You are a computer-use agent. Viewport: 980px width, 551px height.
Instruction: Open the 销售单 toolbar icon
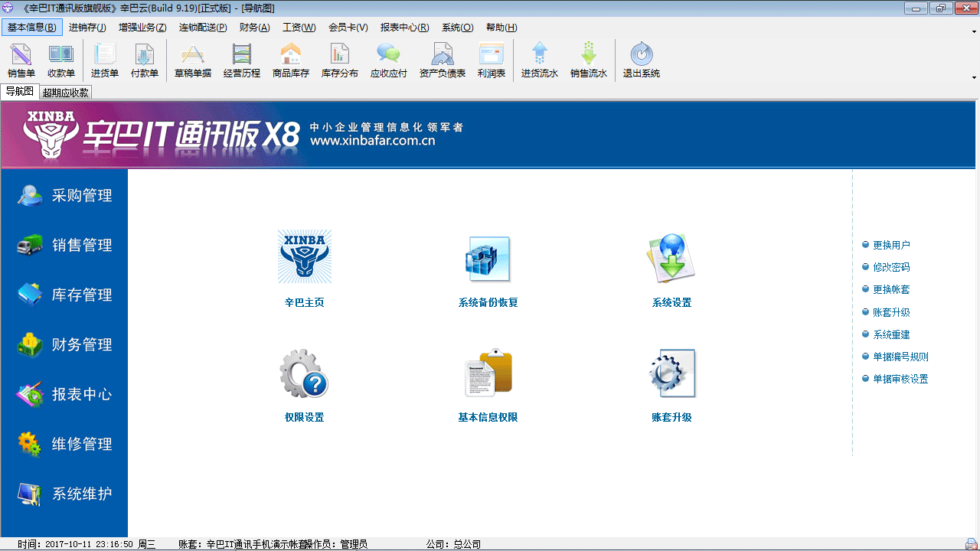(x=21, y=60)
